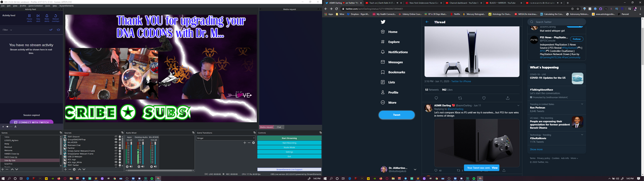Mute the Mic AT2035 audio channel
The image size is (644, 181).
click(x=155, y=167)
